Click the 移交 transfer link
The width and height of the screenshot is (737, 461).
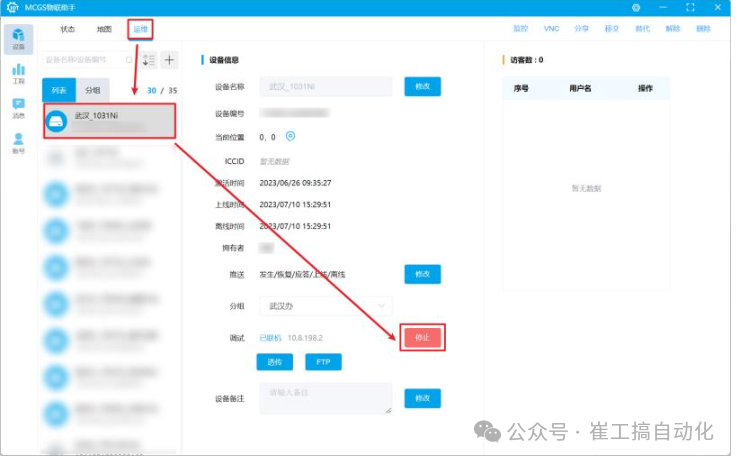point(612,29)
